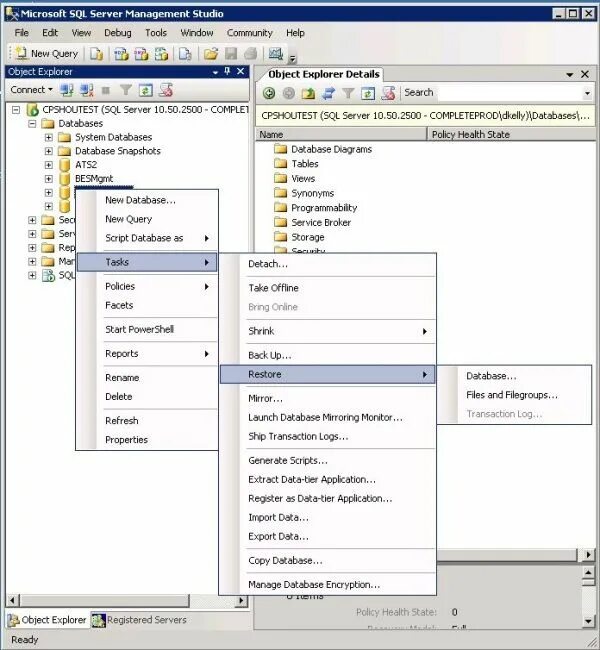Image resolution: width=600 pixels, height=650 pixels.
Task: Choose Export Data... in Tasks submenu
Action: [x=328, y=537]
